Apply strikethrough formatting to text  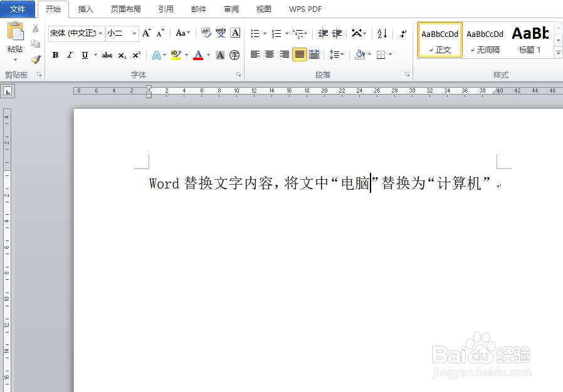[x=108, y=55]
